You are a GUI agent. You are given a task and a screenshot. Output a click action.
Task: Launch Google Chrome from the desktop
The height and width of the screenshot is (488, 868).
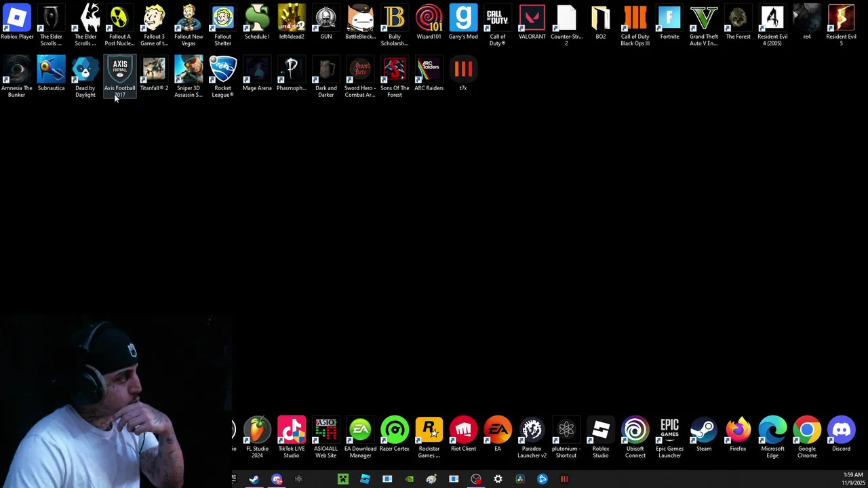[807, 438]
